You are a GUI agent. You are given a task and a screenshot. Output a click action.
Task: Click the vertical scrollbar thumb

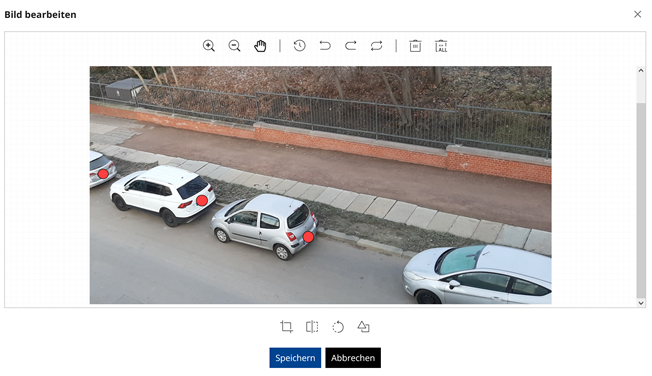click(641, 200)
